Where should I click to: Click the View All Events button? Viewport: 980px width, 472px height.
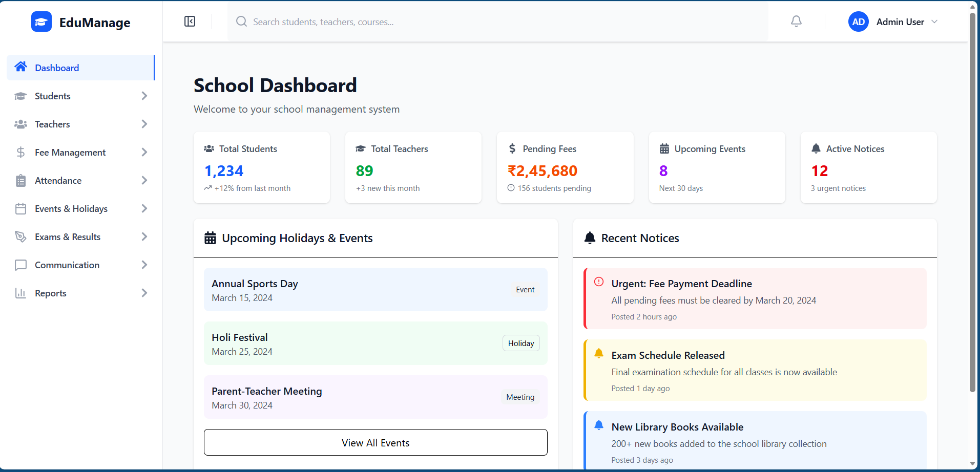tap(376, 442)
